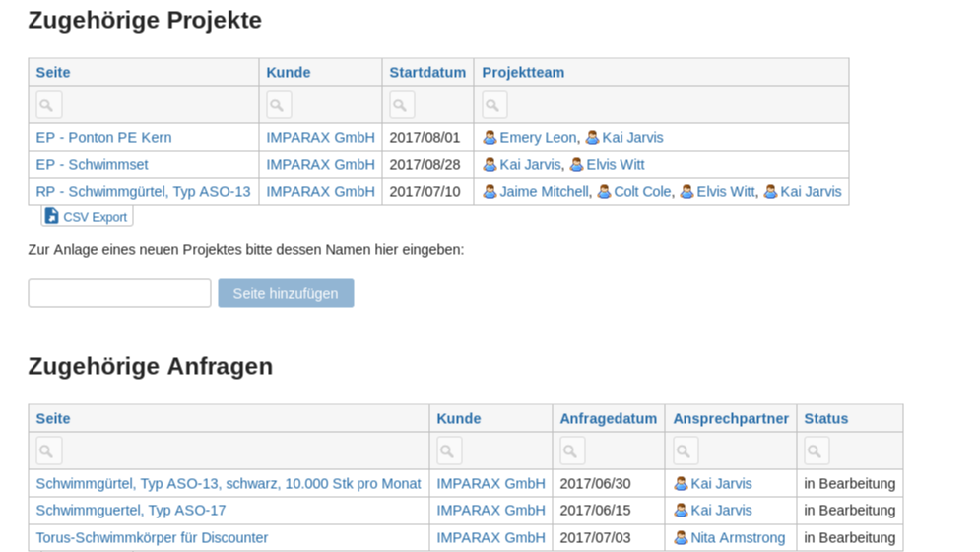Sort Anfragen by Anfragedatum header
This screenshot has height=552, width=980.
[608, 419]
